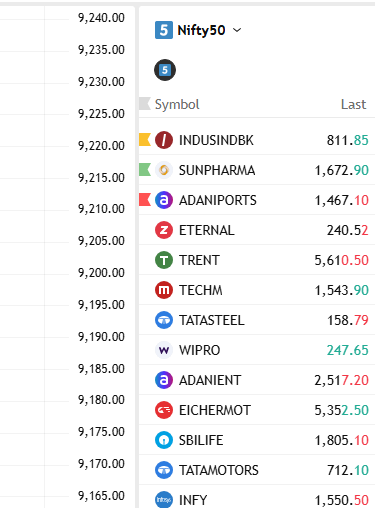Click the EICHERMOT logo icon
The height and width of the screenshot is (508, 375).
click(164, 410)
